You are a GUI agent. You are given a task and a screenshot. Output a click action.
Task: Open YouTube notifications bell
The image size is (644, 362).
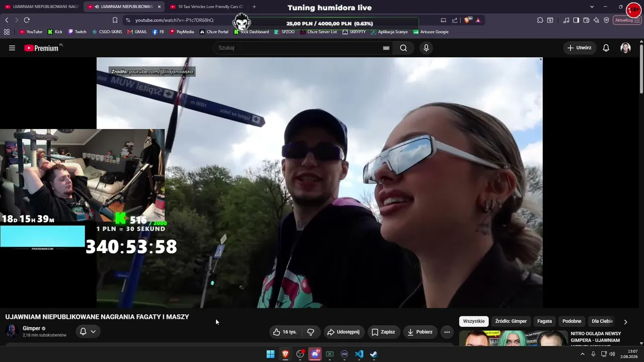pos(606,48)
